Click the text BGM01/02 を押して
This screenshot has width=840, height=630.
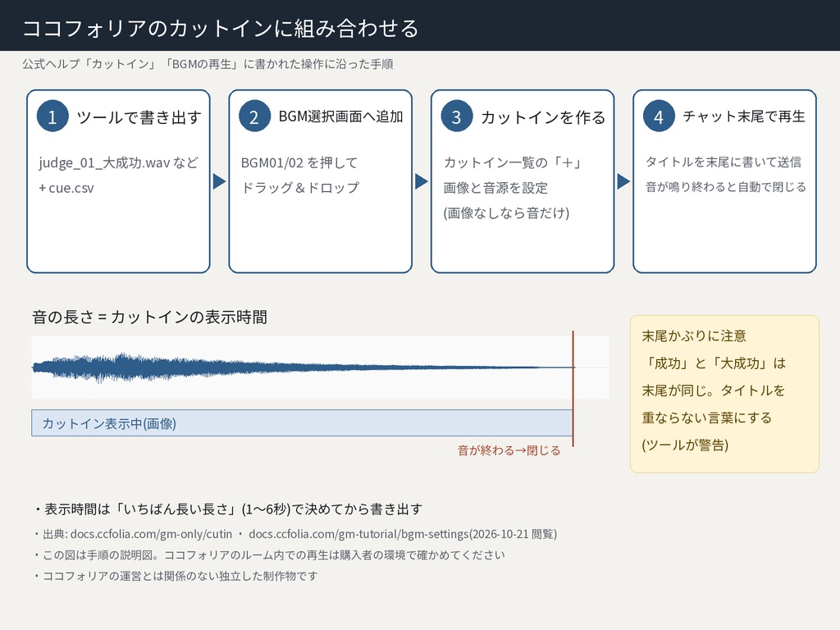[x=299, y=162]
